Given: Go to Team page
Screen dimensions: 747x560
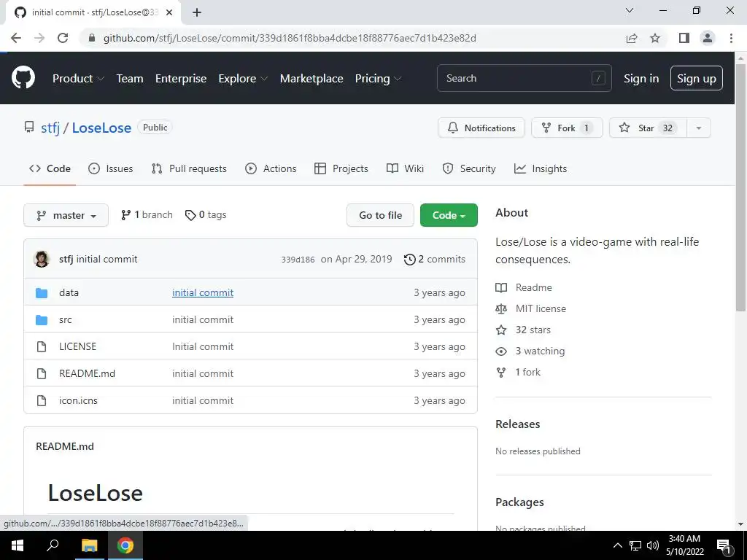Looking at the screenshot, I should coord(130,78).
